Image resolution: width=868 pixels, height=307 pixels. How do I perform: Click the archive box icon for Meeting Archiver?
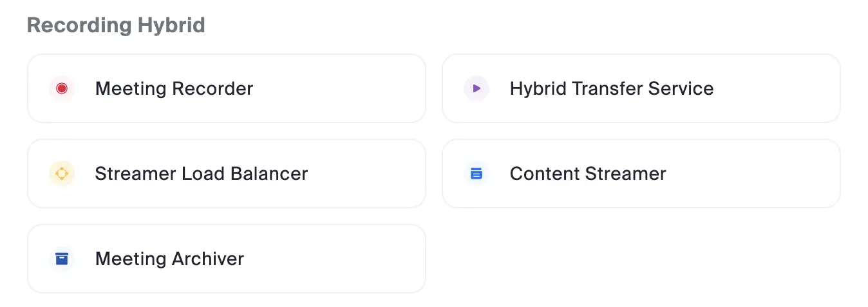(x=62, y=259)
